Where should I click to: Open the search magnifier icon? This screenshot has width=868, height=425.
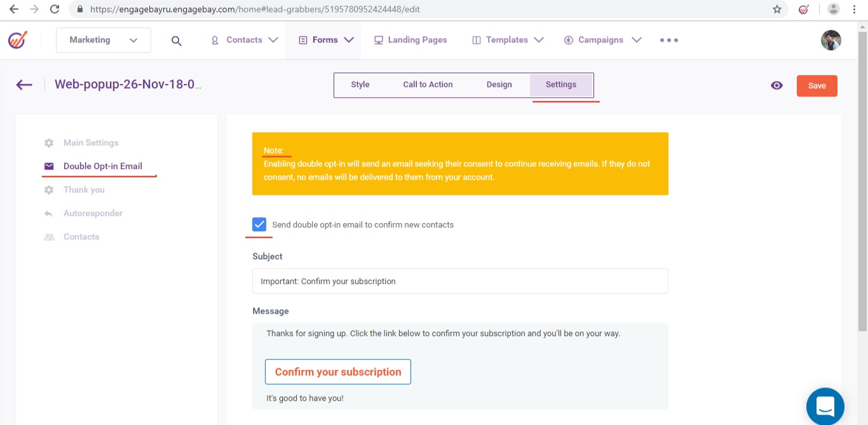[177, 41]
